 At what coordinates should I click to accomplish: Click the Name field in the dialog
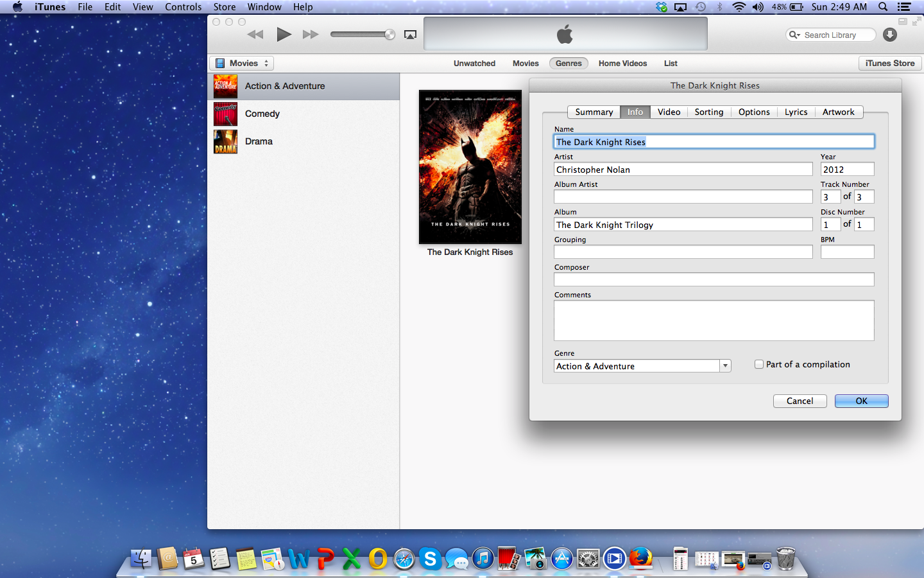(714, 141)
